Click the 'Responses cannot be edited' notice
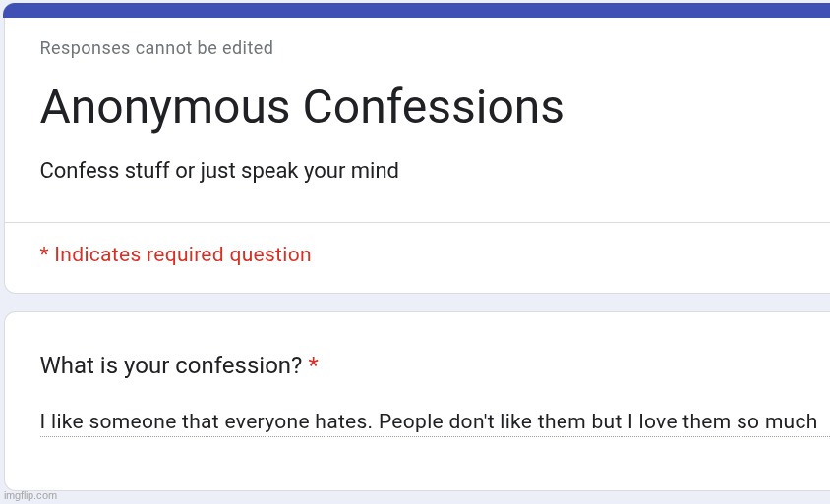 156,48
